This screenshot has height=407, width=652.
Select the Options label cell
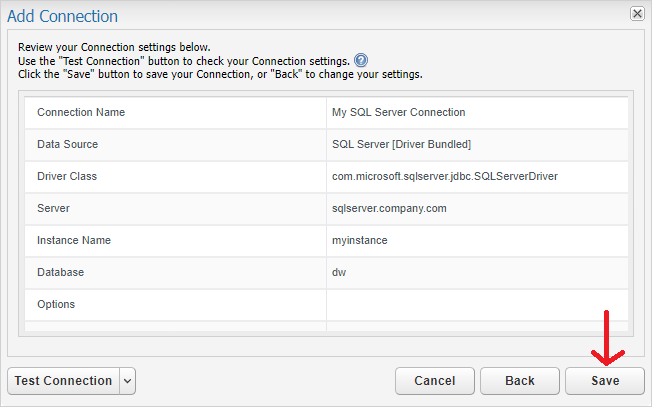pos(175,304)
